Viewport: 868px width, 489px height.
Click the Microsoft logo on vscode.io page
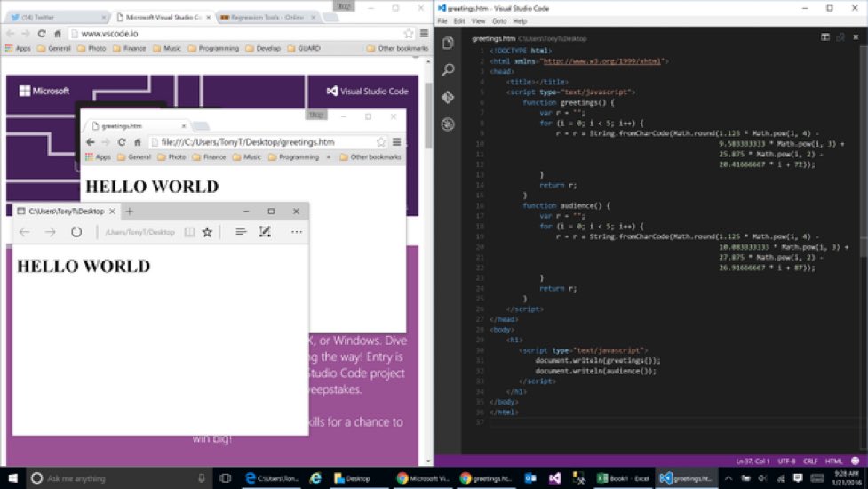coord(44,91)
